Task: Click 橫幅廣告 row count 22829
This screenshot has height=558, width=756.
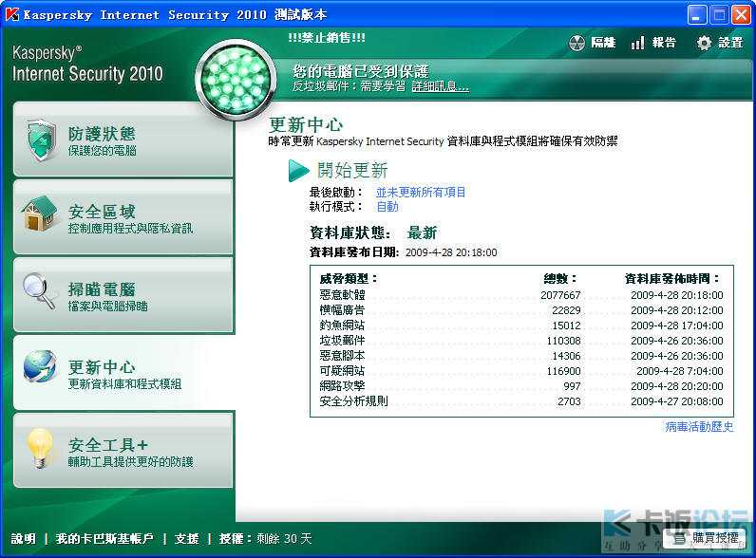Action: (566, 310)
